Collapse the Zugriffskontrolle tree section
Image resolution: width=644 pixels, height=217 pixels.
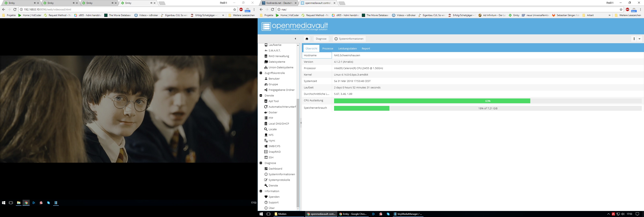(261, 73)
